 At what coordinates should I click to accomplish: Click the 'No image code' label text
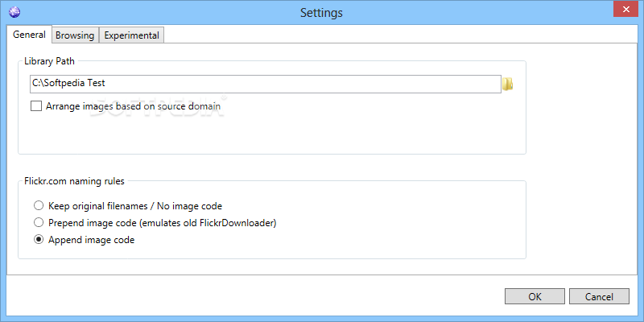[191, 206]
